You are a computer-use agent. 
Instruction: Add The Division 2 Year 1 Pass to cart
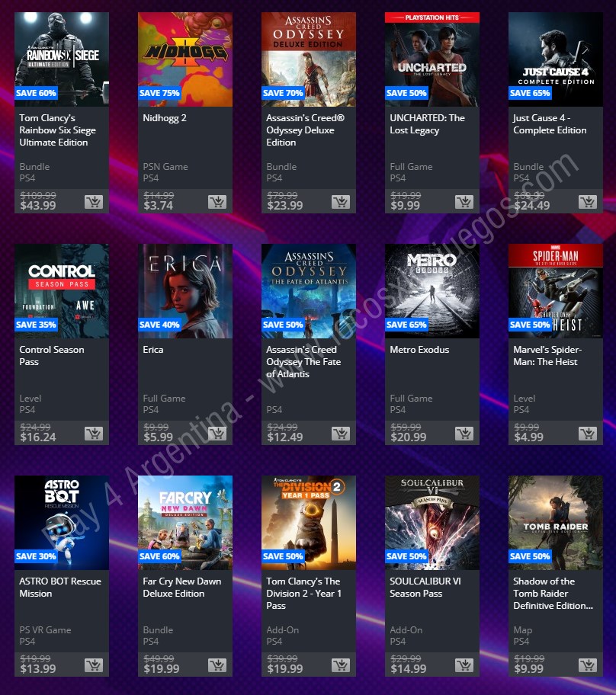341,665
